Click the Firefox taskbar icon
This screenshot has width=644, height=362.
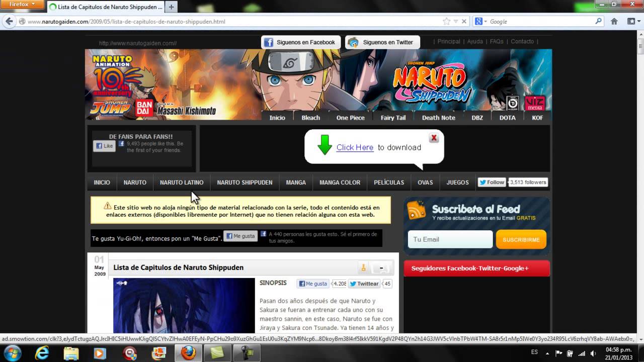[188, 353]
